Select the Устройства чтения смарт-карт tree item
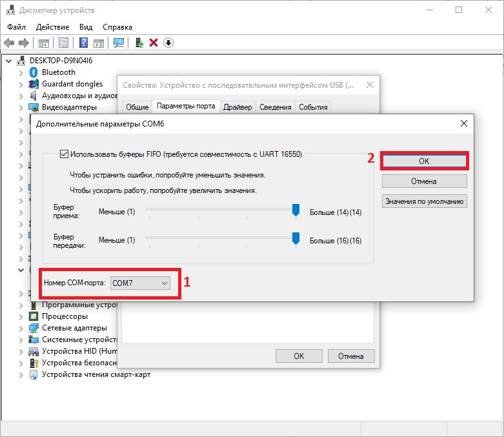This screenshot has width=504, height=437. 96,374
